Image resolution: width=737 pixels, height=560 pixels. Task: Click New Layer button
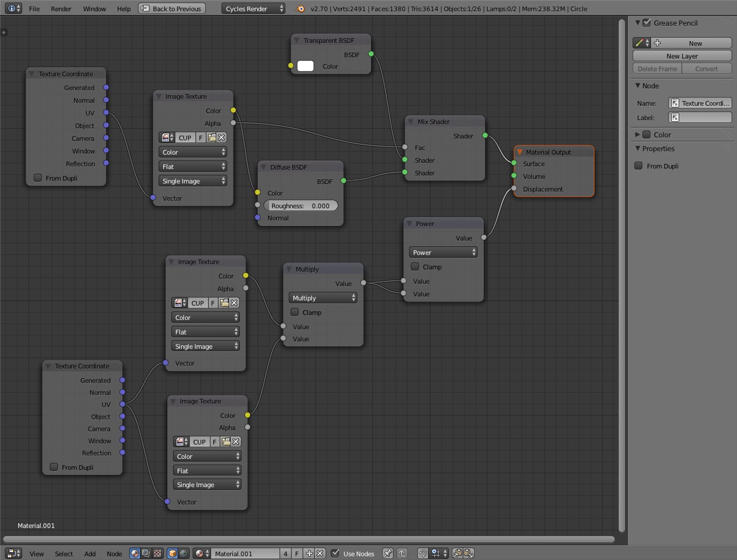(x=682, y=56)
